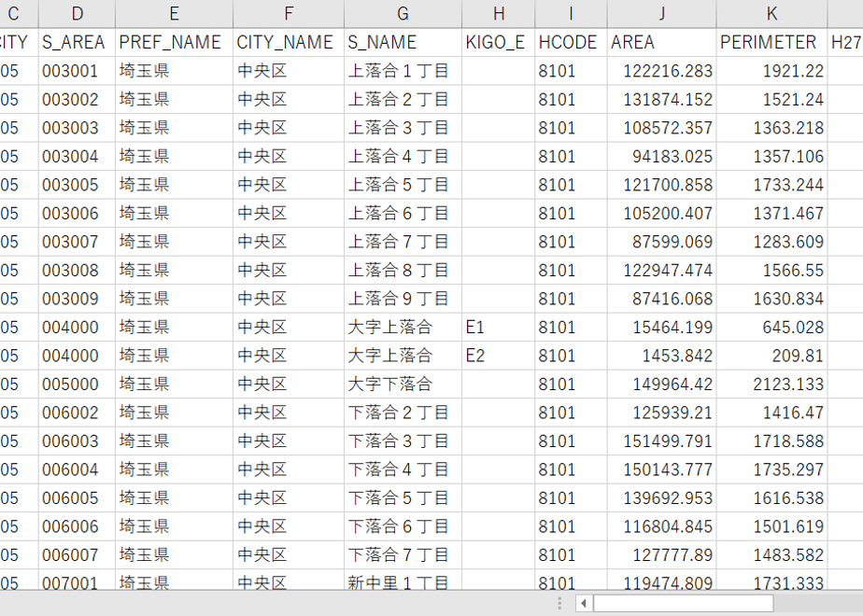Click the CITY_NAME header cell

(289, 42)
